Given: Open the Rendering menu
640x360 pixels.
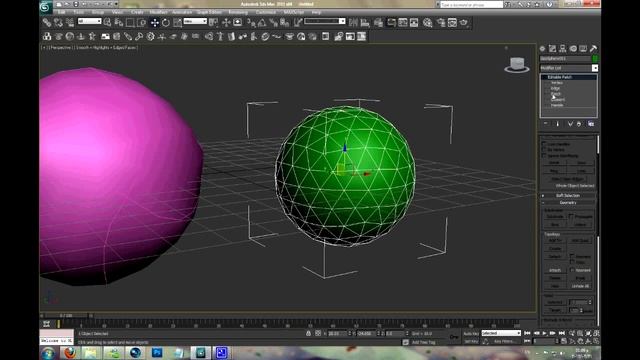Looking at the screenshot, I should [238, 12].
